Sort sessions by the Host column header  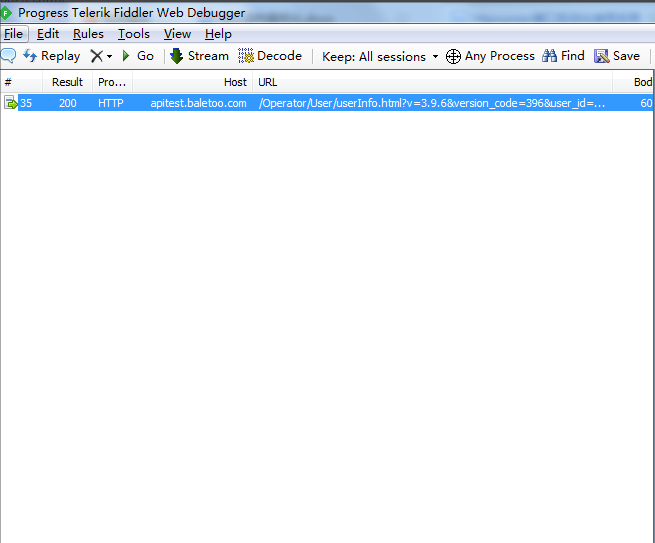click(x=193, y=82)
